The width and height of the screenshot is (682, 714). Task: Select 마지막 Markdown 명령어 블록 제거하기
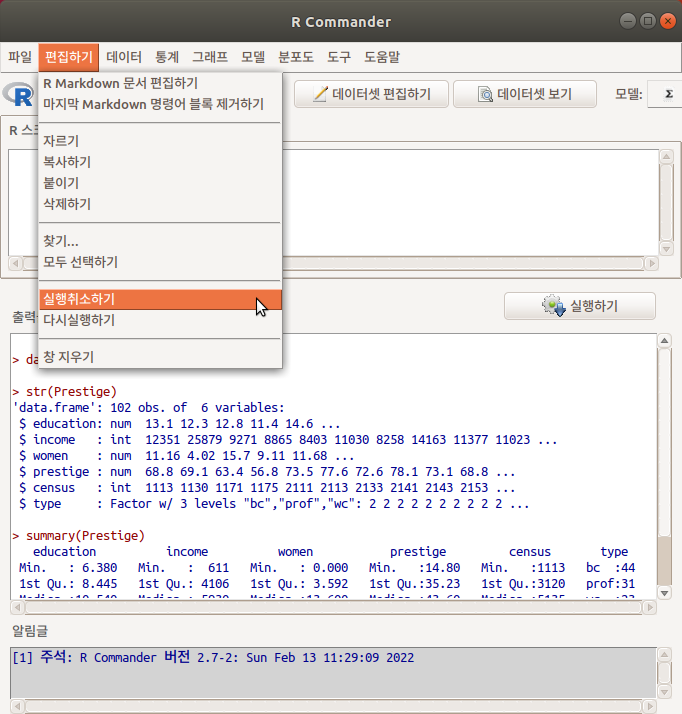pos(160,104)
